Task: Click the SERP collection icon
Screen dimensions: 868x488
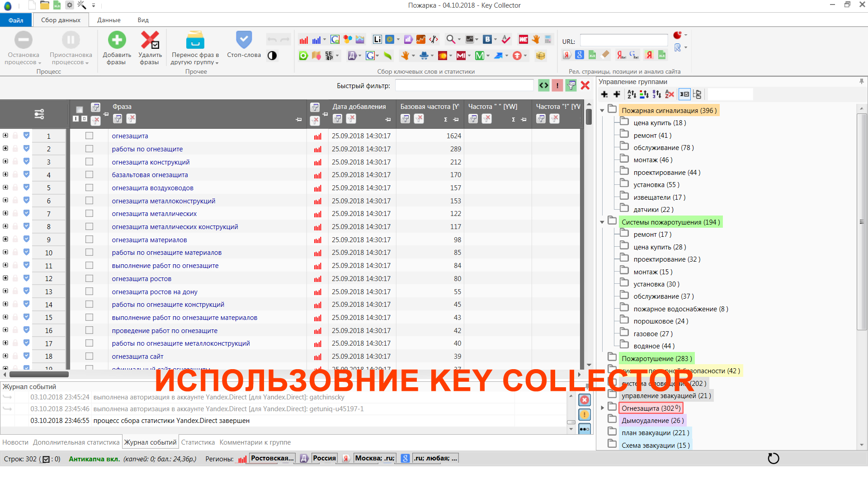Action: [x=330, y=56]
